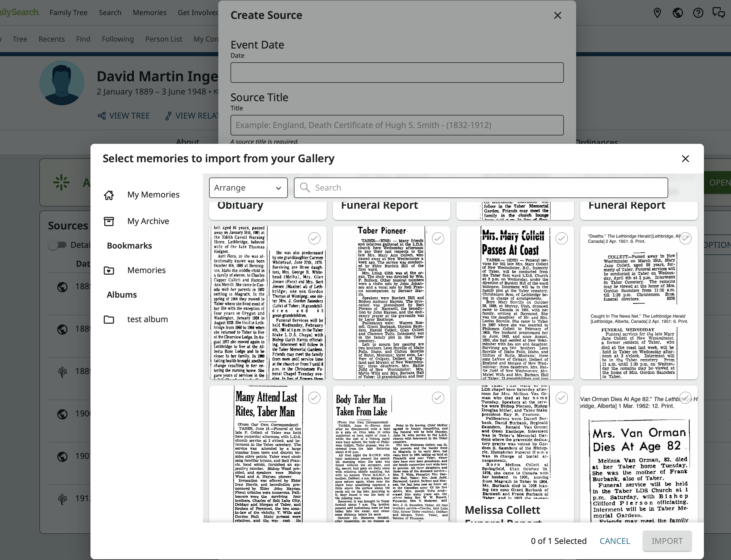Click the Memories bookmark folder icon
Viewport: 731px width, 560px height.
coord(109,270)
